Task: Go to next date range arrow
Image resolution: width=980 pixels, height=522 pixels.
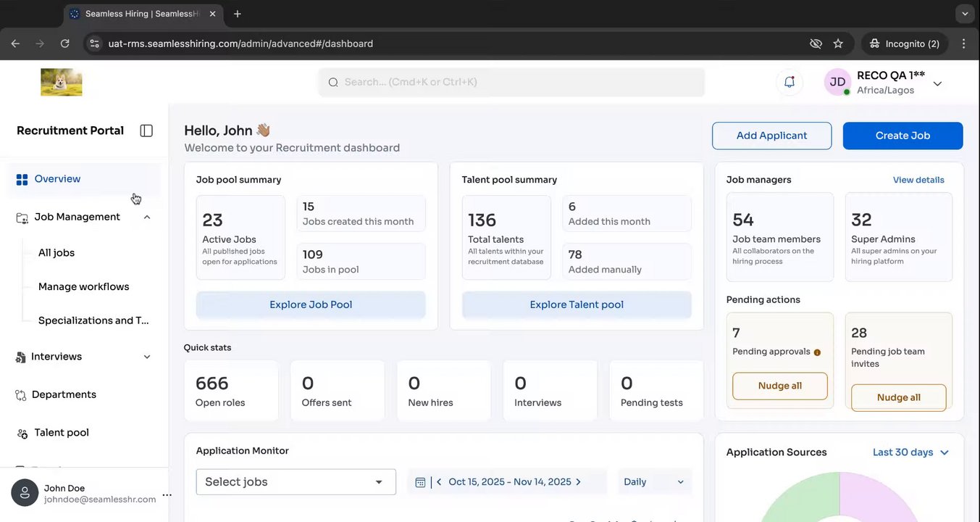Action: (x=578, y=482)
